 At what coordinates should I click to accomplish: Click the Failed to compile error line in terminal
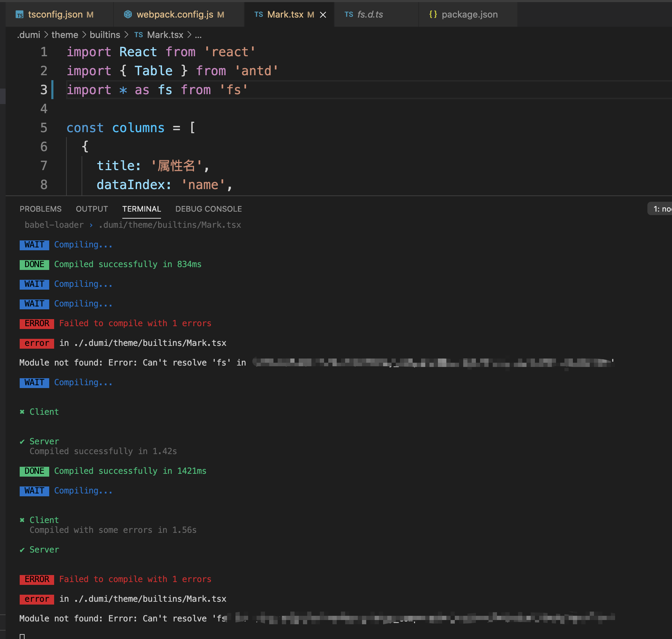pos(135,323)
